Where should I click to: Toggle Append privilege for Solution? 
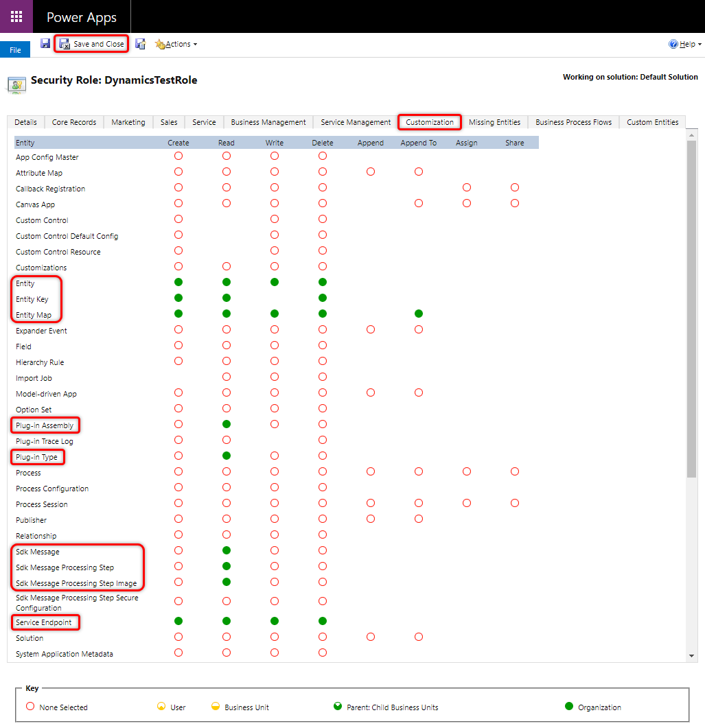[x=371, y=637]
